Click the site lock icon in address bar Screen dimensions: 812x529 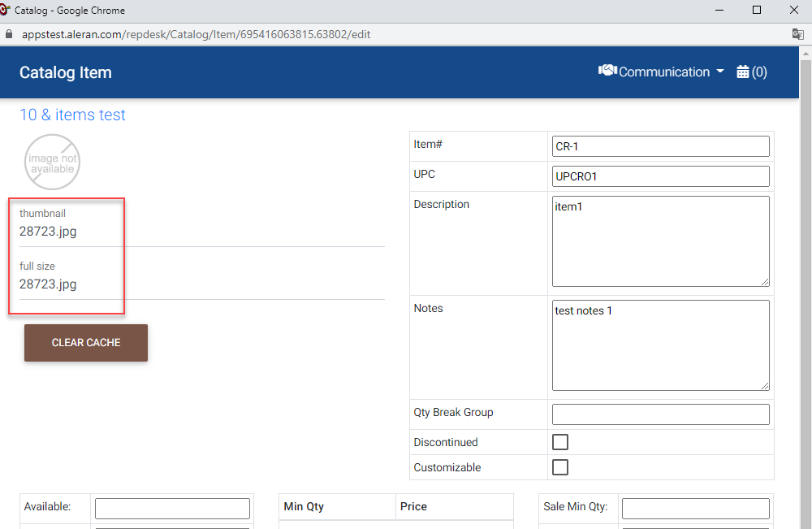(8, 34)
